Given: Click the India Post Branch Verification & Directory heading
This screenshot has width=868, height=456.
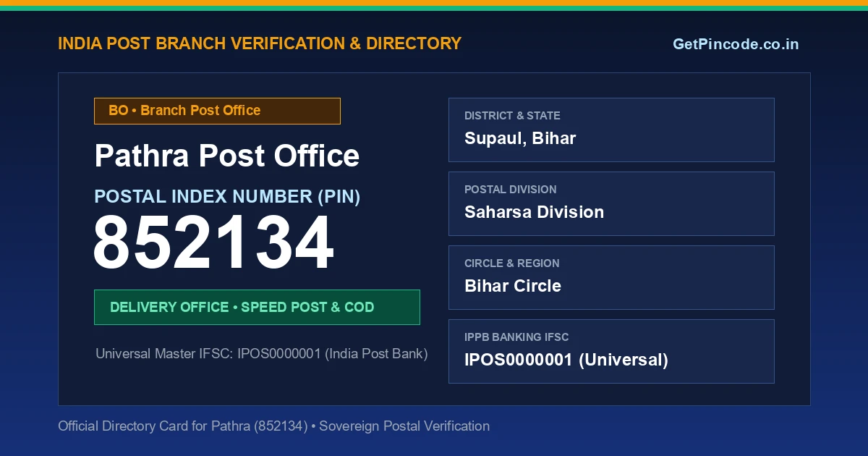Looking at the screenshot, I should (260, 43).
